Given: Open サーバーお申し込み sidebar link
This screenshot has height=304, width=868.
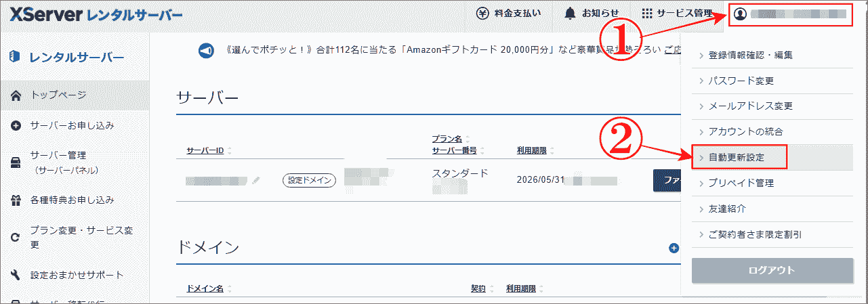Looking at the screenshot, I should coord(75,126).
